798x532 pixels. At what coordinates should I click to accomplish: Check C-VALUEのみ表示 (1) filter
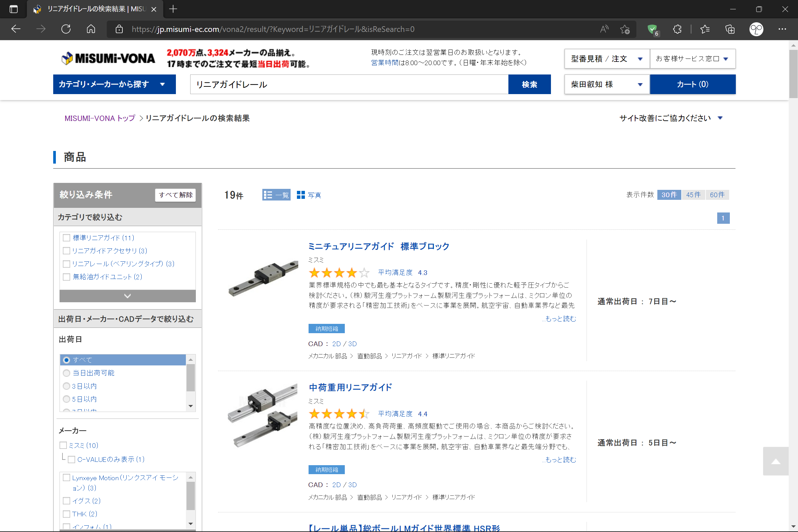point(71,460)
